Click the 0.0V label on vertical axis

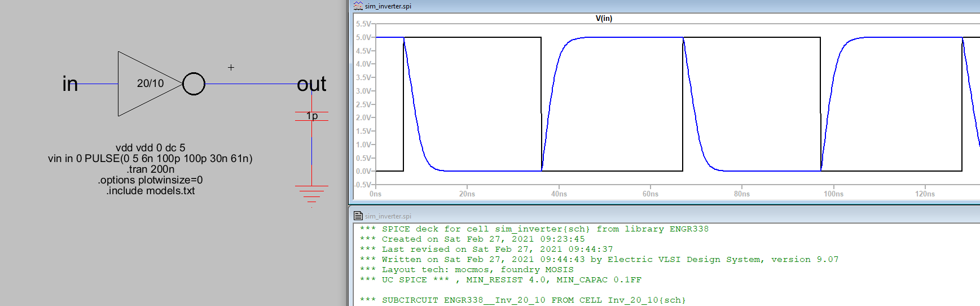(364, 171)
